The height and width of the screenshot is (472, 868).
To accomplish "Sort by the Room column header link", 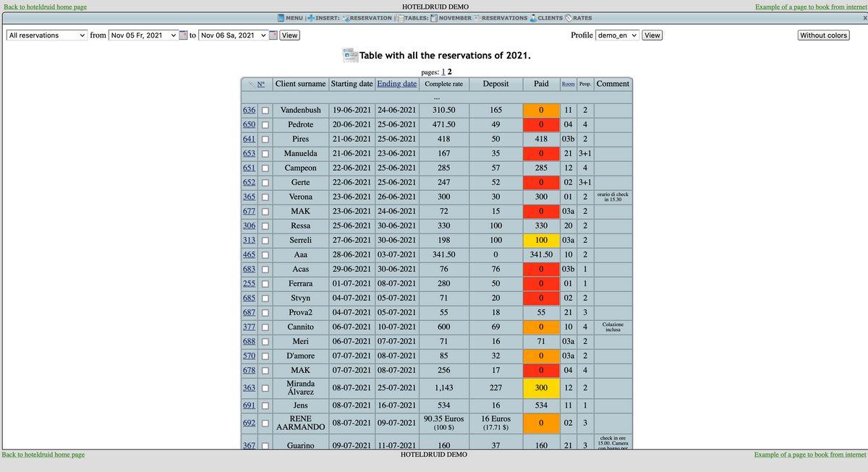I will click(x=569, y=84).
